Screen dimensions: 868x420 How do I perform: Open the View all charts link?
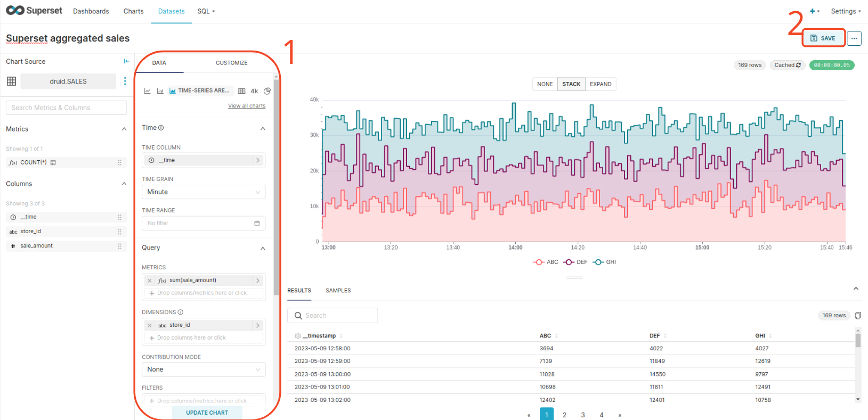(x=247, y=106)
